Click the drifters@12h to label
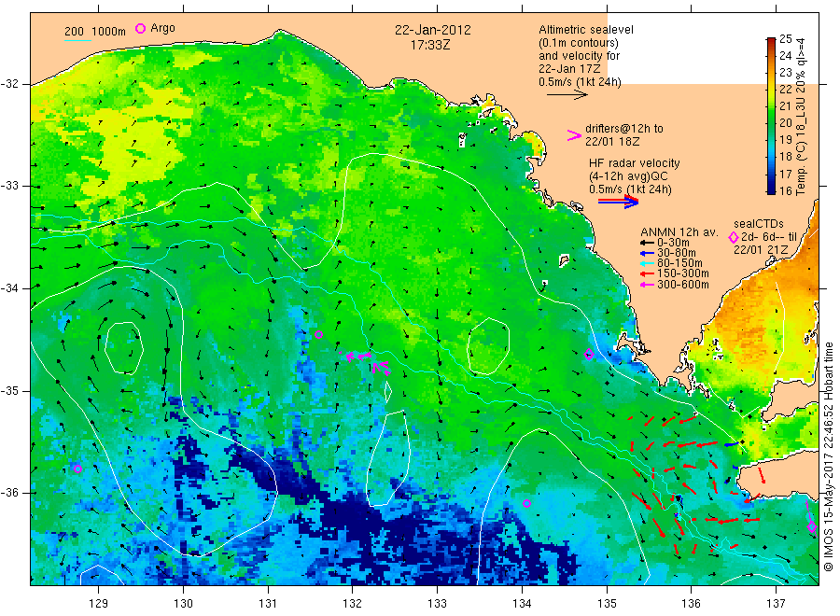840x616 pixels. pyautogui.click(x=624, y=129)
